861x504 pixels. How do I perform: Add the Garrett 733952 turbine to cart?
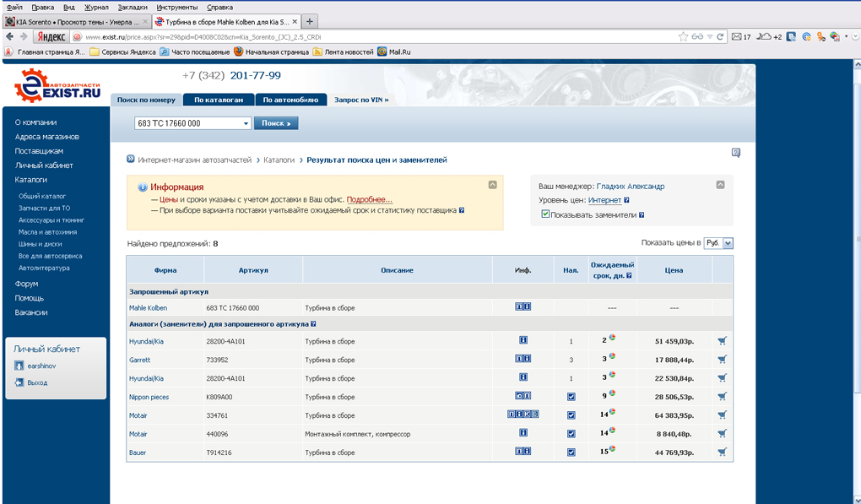(x=722, y=360)
